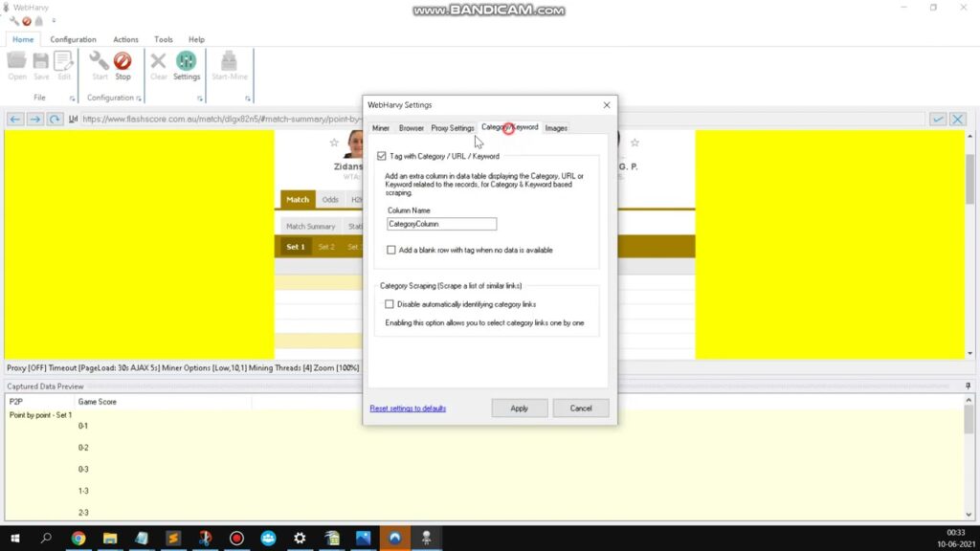Click the Cancel button in settings dialog
Screen dimensions: 980x551
pos(581,408)
